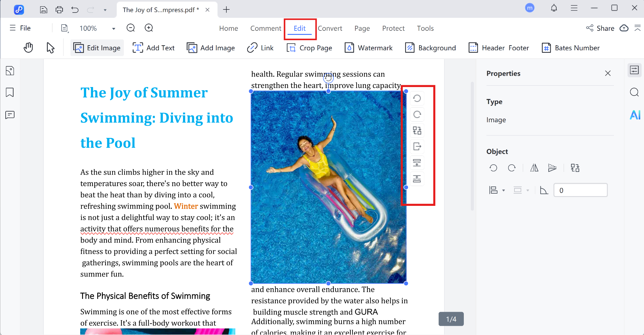This screenshot has height=335, width=644.
Task: Select the Hand pan tool
Action: click(x=28, y=47)
